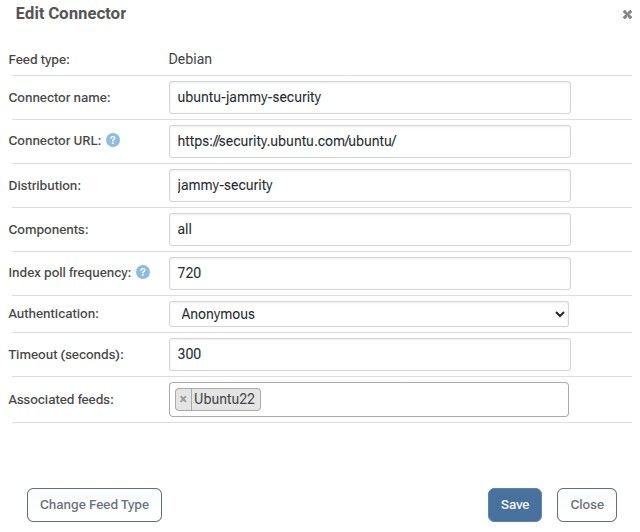Image resolution: width=640 pixels, height=532 pixels.
Task: Select the Distribution input field
Action: [x=369, y=186]
